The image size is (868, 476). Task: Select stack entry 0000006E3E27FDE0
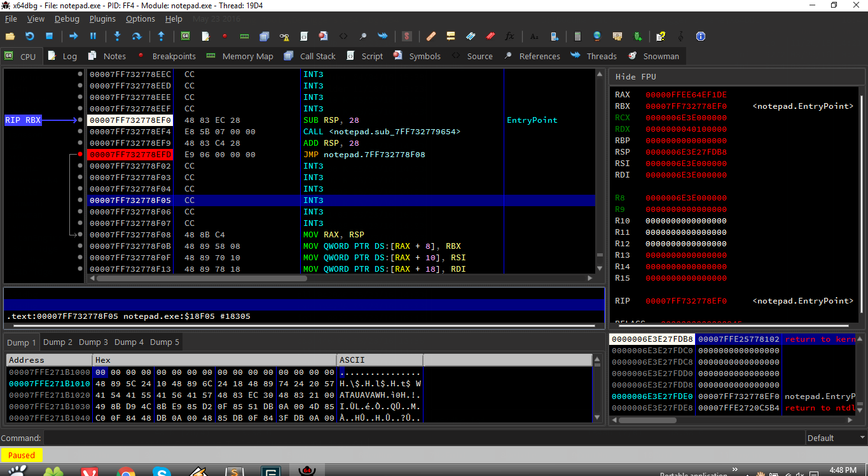pyautogui.click(x=652, y=396)
